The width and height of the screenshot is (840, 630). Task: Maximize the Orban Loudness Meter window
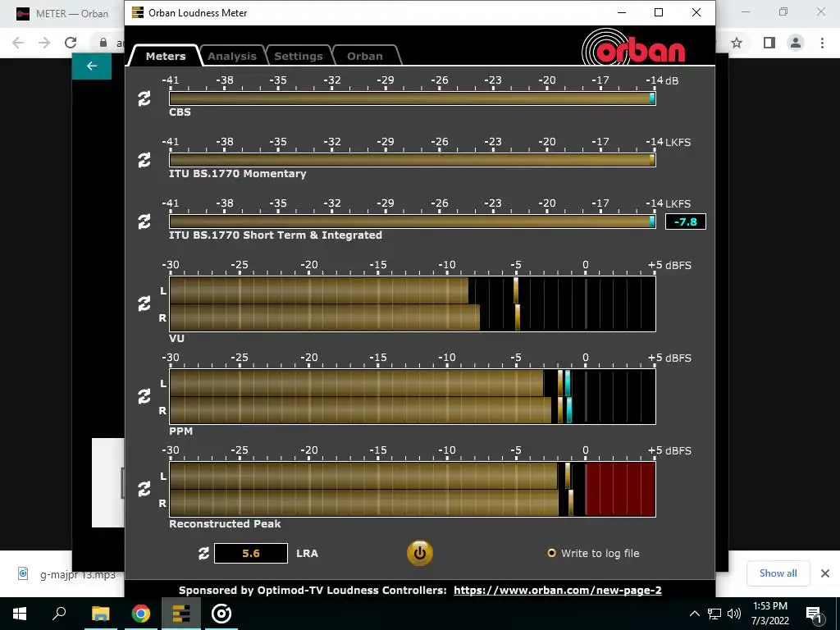pyautogui.click(x=659, y=12)
